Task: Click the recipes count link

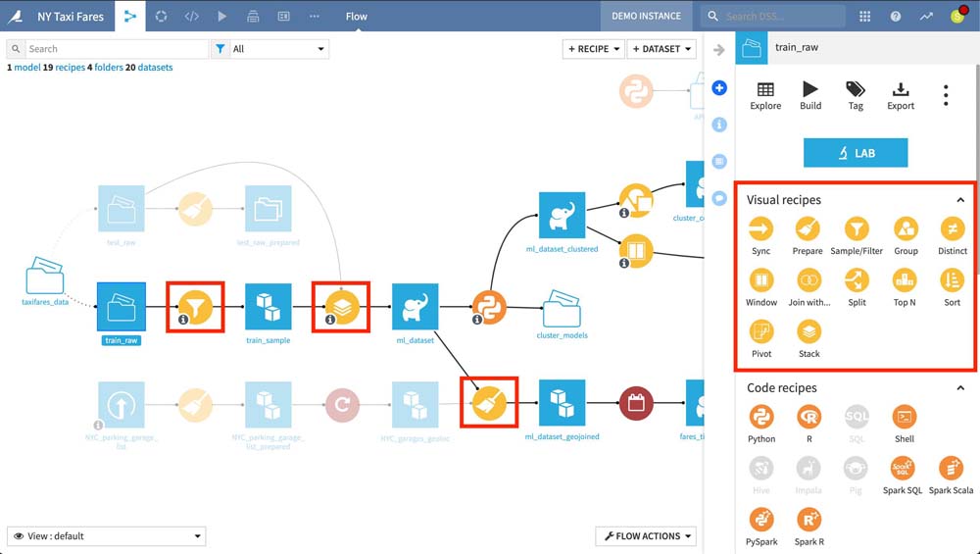Action: click(x=64, y=67)
